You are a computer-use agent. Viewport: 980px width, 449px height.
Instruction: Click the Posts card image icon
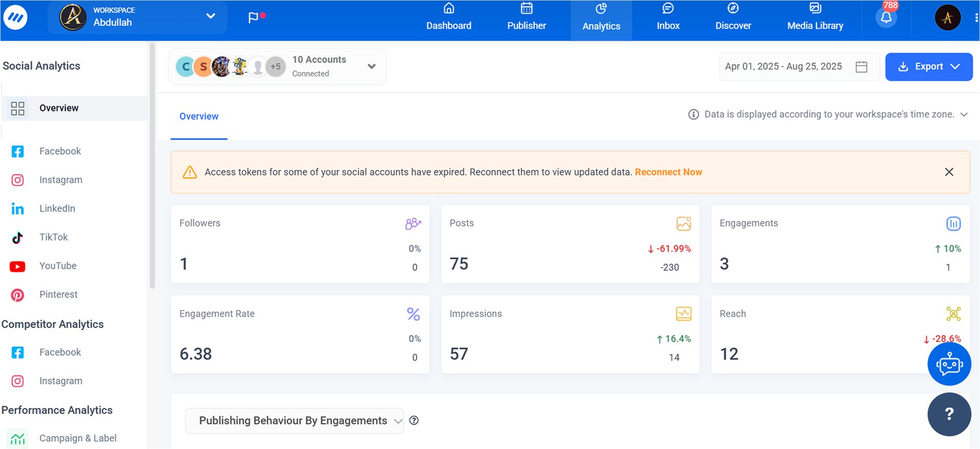point(684,223)
